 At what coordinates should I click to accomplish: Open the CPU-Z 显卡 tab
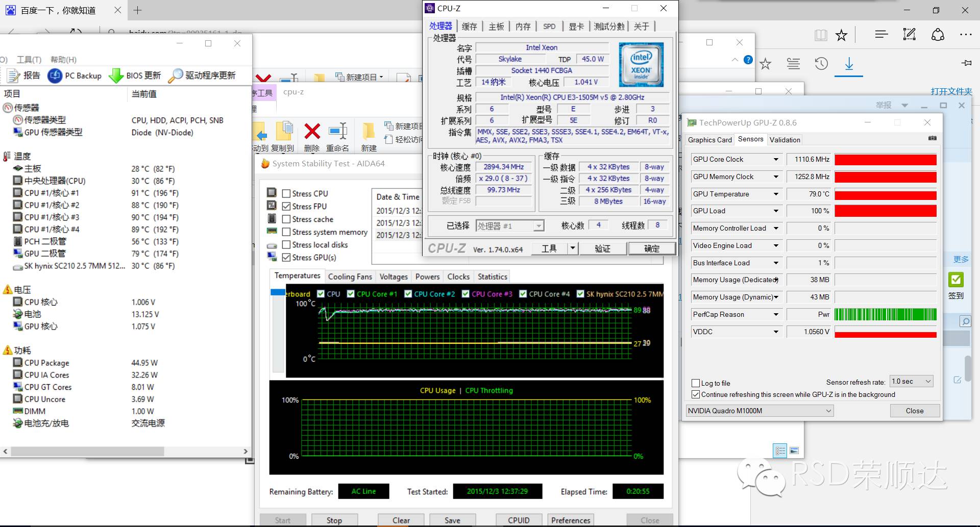tap(576, 27)
